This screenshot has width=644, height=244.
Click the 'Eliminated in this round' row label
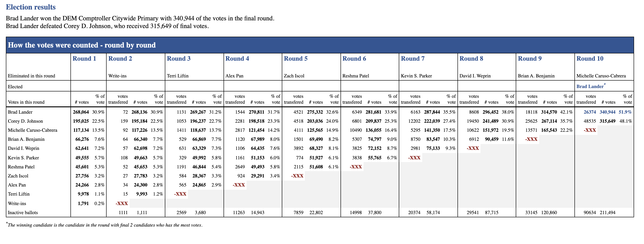(32, 76)
